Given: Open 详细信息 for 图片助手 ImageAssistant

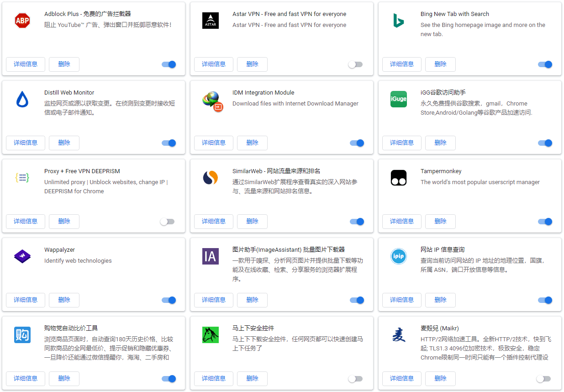Looking at the screenshot, I should click(214, 300).
